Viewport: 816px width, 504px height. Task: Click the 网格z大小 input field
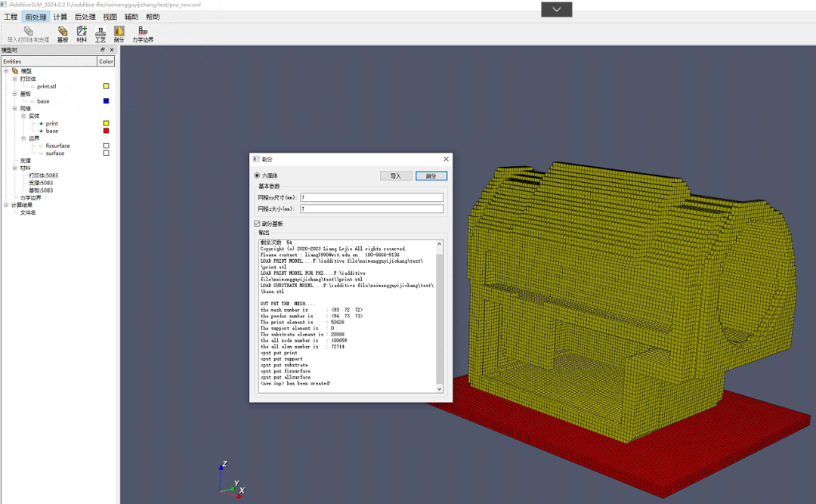pos(372,209)
